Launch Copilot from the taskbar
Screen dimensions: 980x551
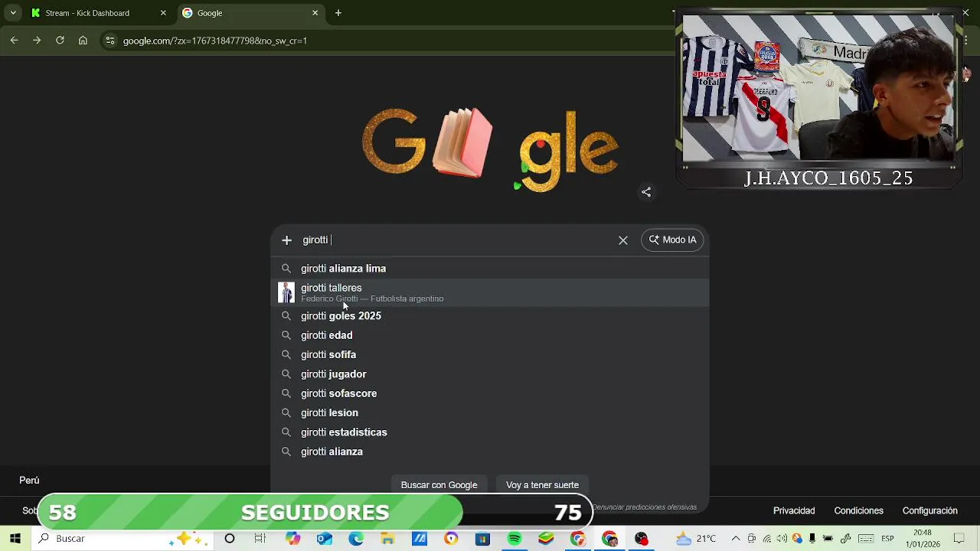point(292,539)
